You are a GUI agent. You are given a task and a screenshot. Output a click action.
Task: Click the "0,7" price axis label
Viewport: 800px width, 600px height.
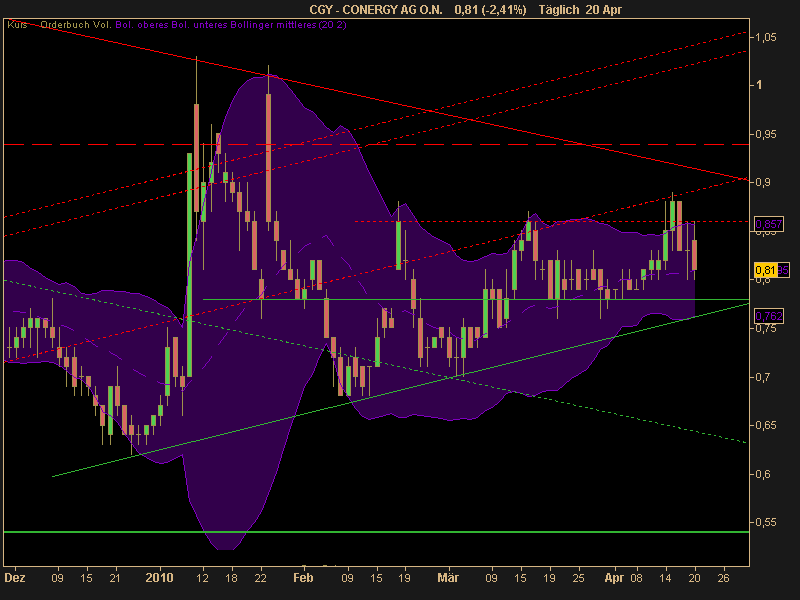click(x=763, y=377)
